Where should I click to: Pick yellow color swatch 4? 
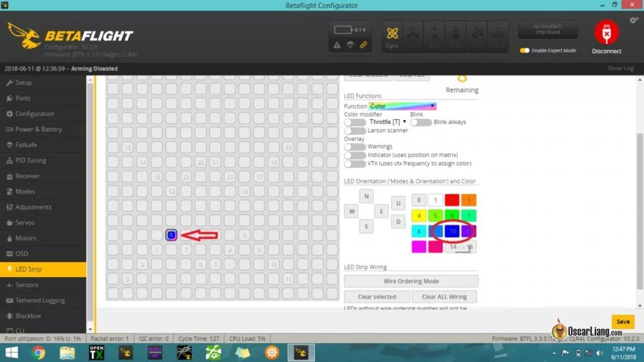click(419, 216)
